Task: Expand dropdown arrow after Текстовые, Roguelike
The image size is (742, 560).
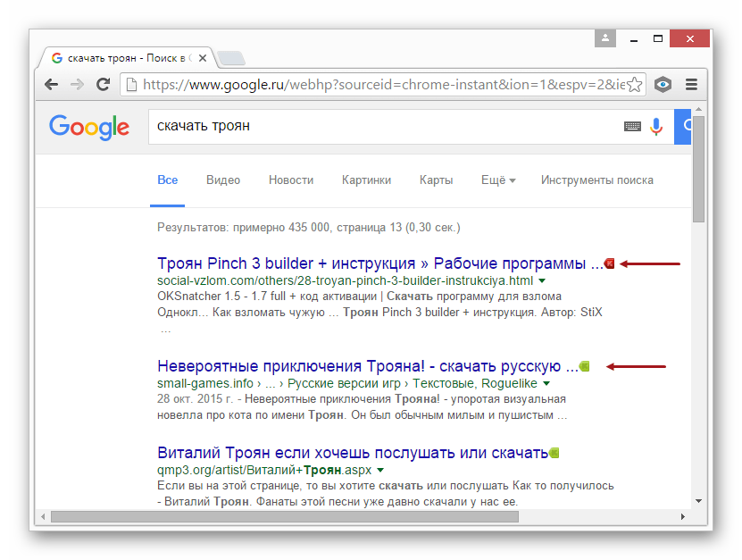Action: [x=546, y=383]
